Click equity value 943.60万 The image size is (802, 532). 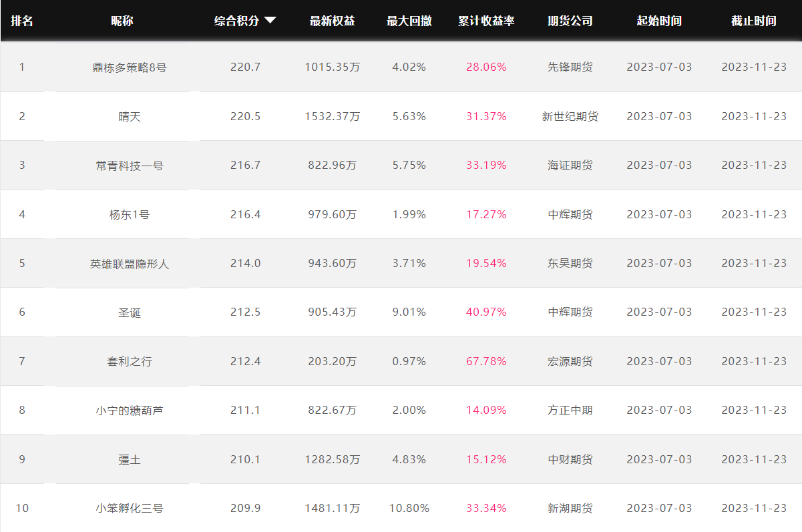point(333,263)
